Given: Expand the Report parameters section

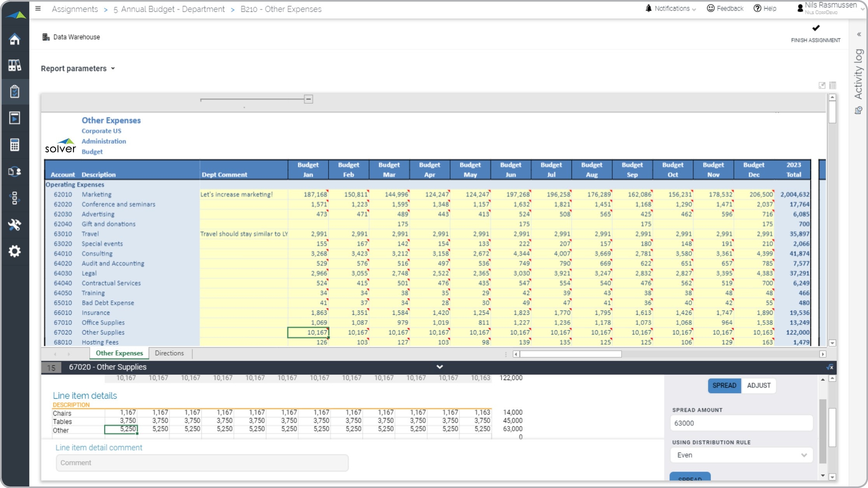Looking at the screenshot, I should click(x=78, y=68).
